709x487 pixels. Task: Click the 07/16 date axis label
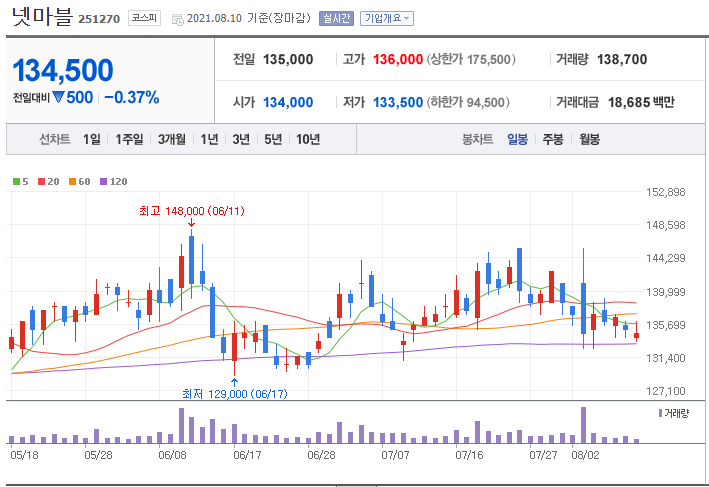coord(469,455)
